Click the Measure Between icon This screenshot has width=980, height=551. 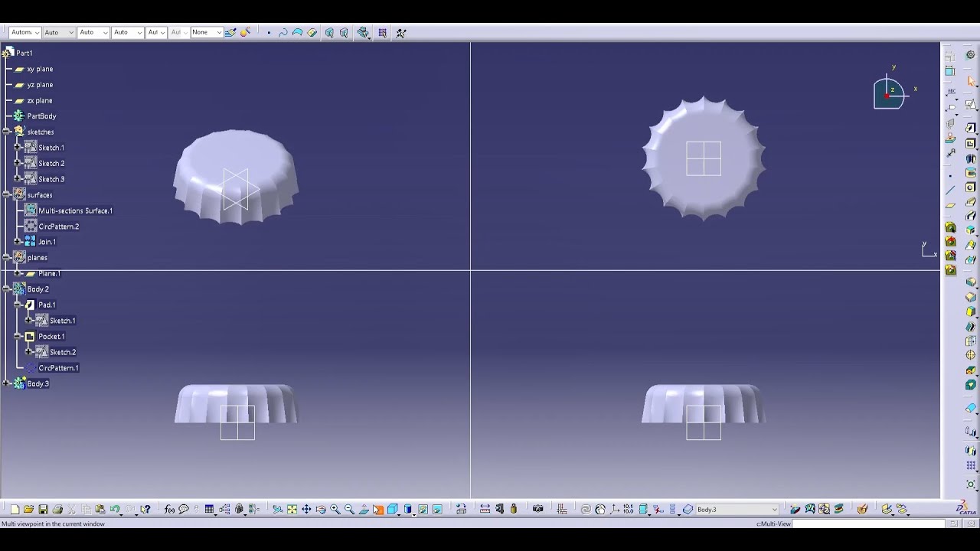click(x=485, y=509)
